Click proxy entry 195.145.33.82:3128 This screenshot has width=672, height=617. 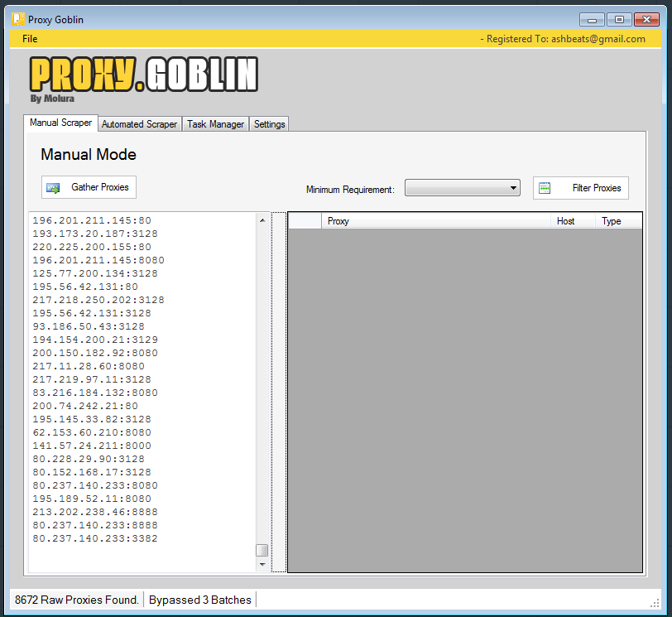coord(92,420)
